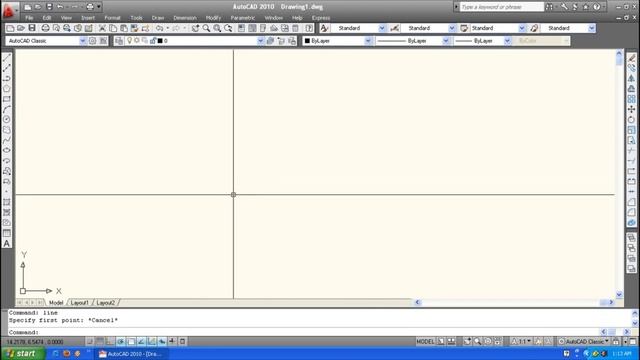This screenshot has width=640, height=360.
Task: Select the Circle tool
Action: (7, 120)
